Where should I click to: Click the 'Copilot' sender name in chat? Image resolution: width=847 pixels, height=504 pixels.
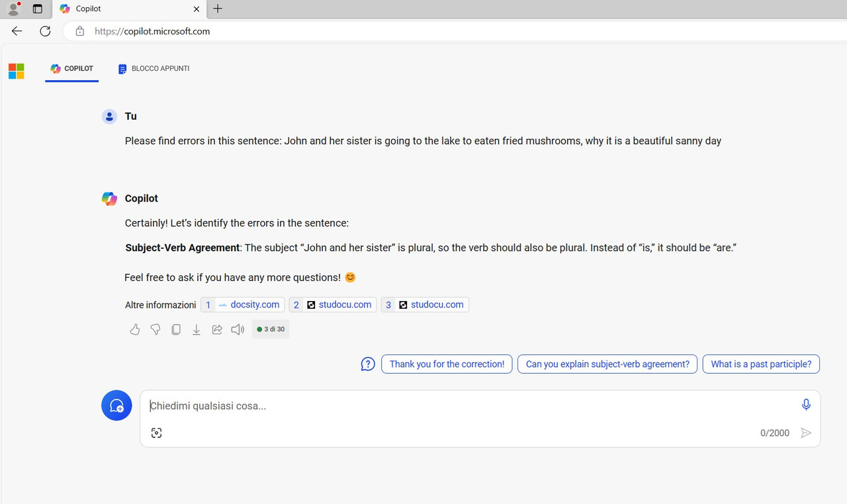(142, 198)
